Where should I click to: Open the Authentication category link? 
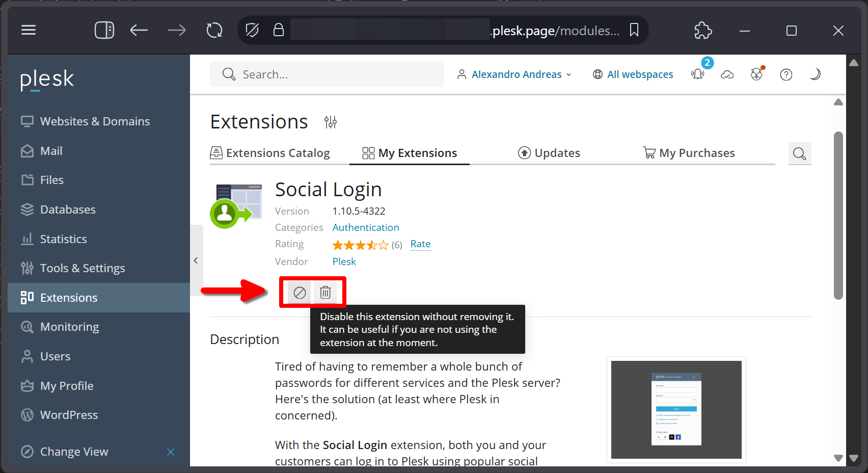pyautogui.click(x=366, y=227)
